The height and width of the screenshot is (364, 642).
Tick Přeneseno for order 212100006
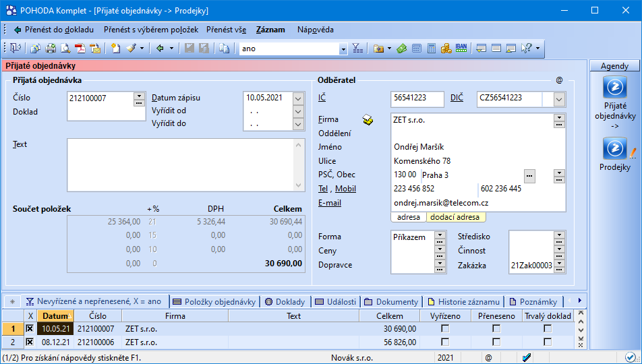click(x=496, y=342)
